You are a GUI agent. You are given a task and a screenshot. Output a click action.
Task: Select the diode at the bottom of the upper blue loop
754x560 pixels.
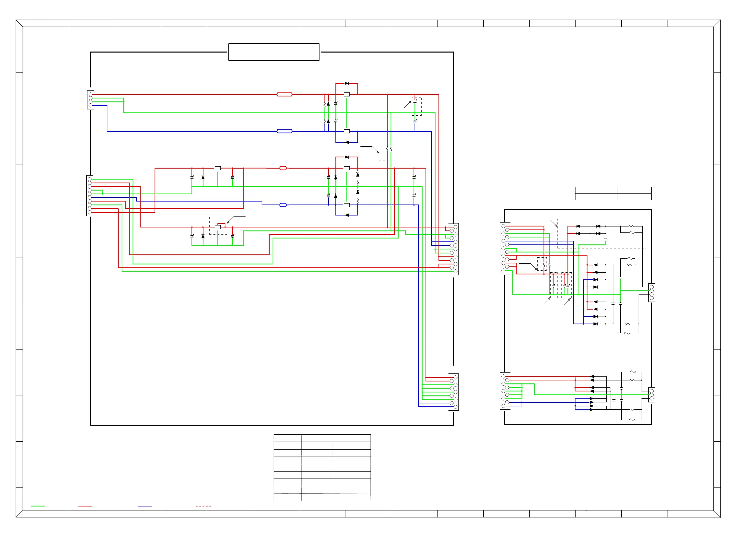click(347, 142)
